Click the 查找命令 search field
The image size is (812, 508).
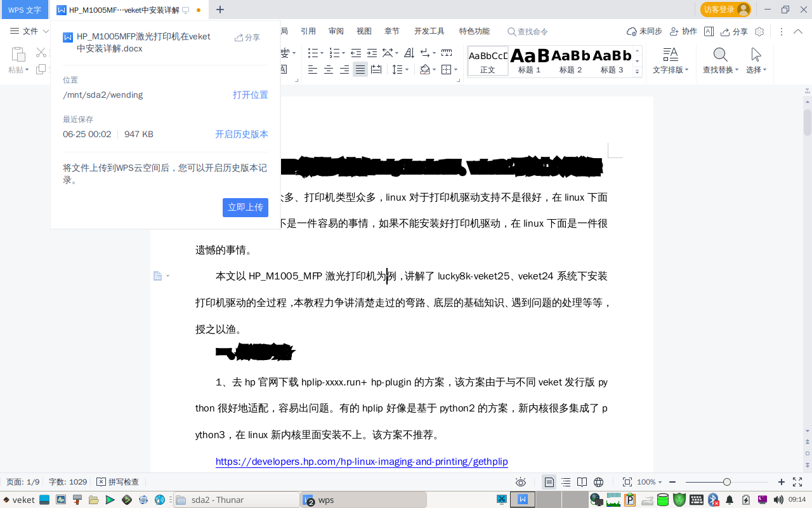528,31
